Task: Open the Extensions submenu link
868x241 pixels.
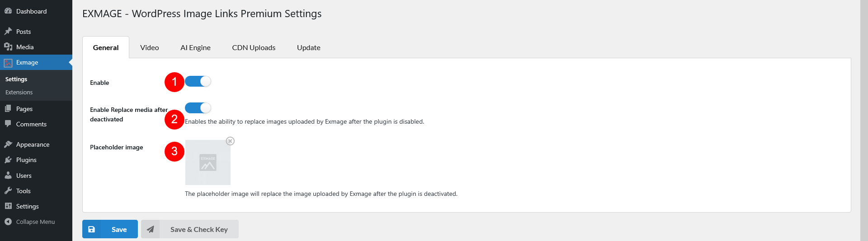Action: point(19,92)
